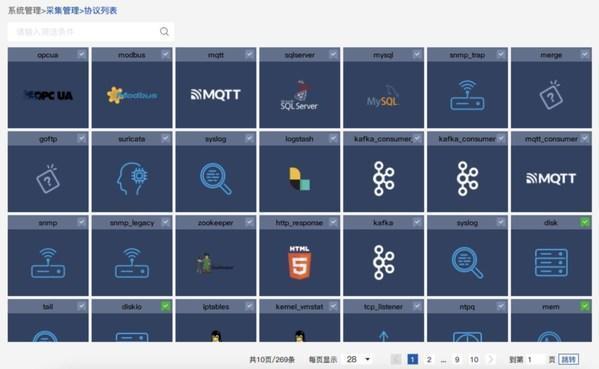The image size is (599, 369).
Task: Select the suricata head-with-chip icon
Action: click(132, 179)
